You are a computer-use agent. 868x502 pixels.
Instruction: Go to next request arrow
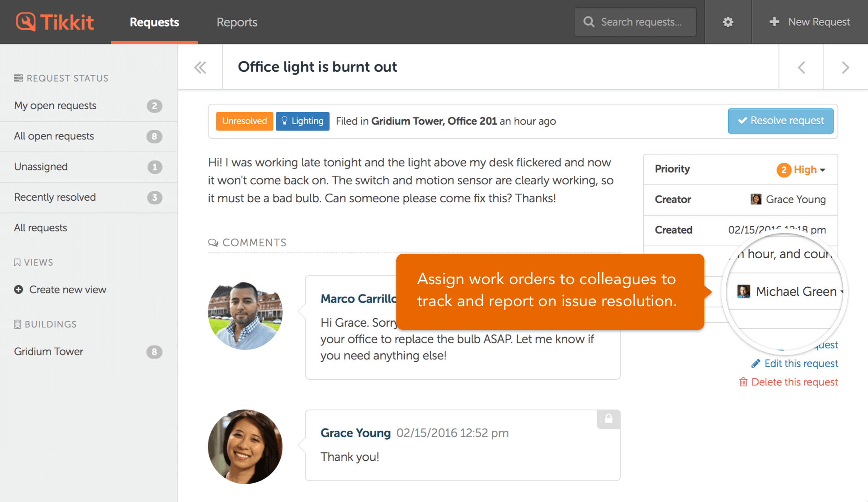[845, 67]
